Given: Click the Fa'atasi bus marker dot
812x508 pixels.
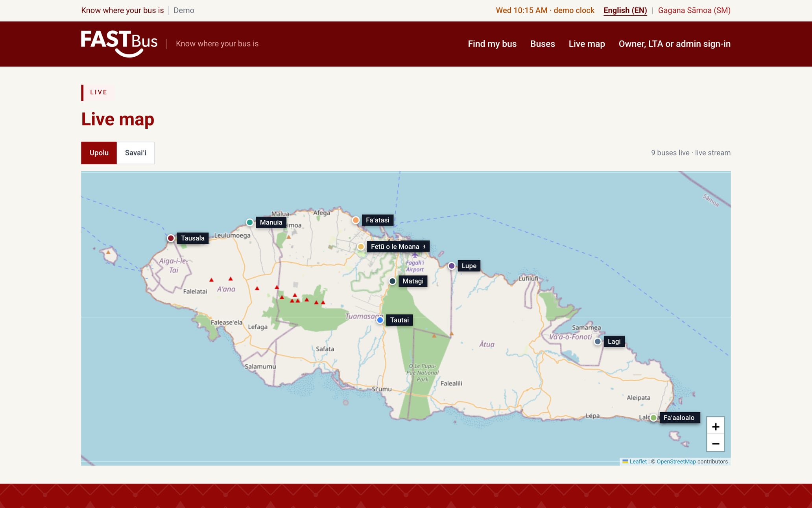Looking at the screenshot, I should click(x=356, y=220).
